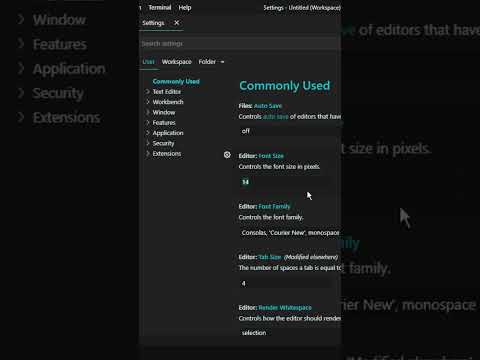
Task: Expand the Text Editor chevron
Action: tap(148, 91)
